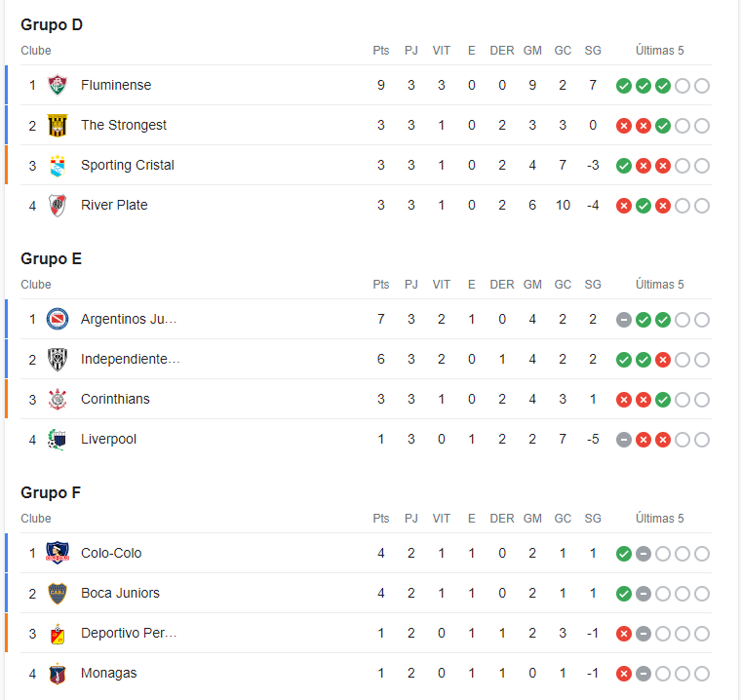Click the Grupo F heading

coord(51,492)
